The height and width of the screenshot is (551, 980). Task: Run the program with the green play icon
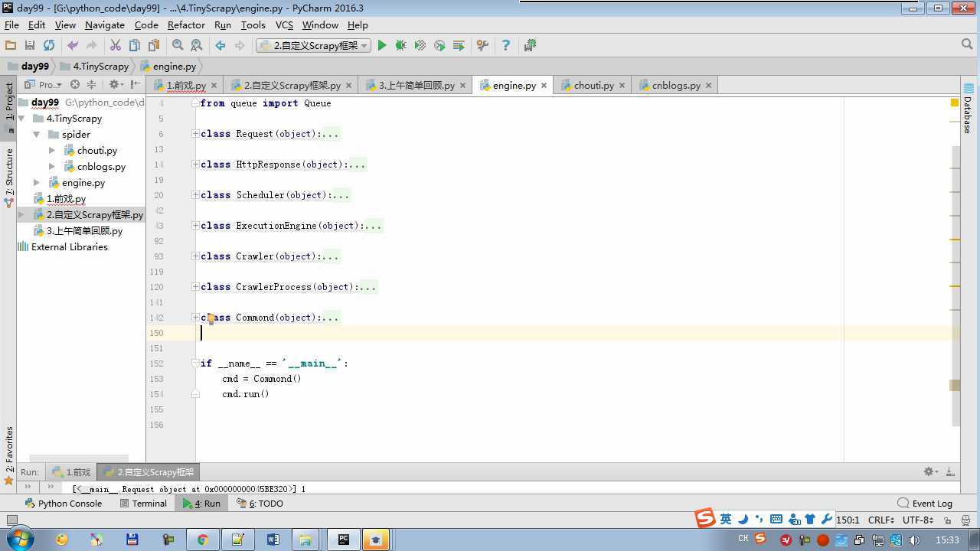coord(382,46)
